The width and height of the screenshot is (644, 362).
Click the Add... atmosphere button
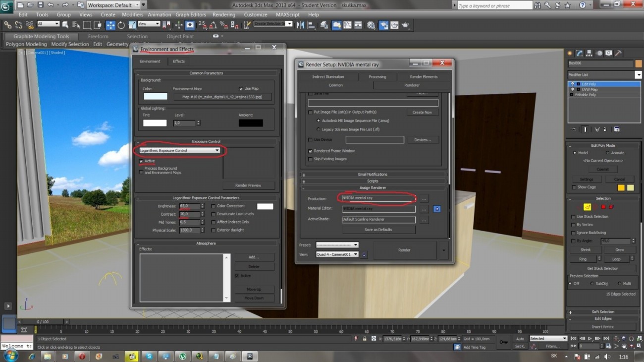tap(254, 257)
